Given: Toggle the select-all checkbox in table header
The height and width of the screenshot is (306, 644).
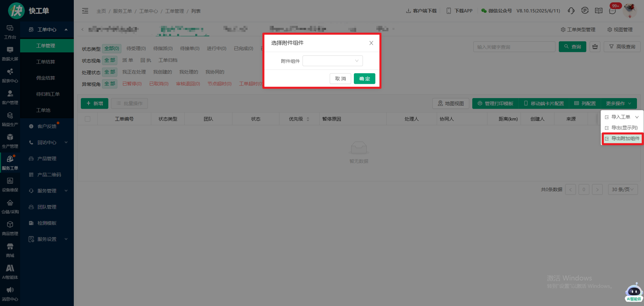Looking at the screenshot, I should 88,119.
